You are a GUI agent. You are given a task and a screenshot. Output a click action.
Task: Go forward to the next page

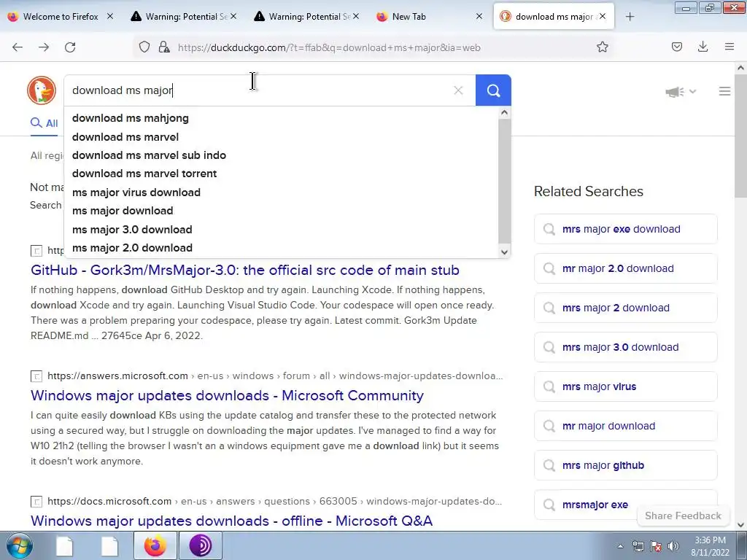point(44,47)
